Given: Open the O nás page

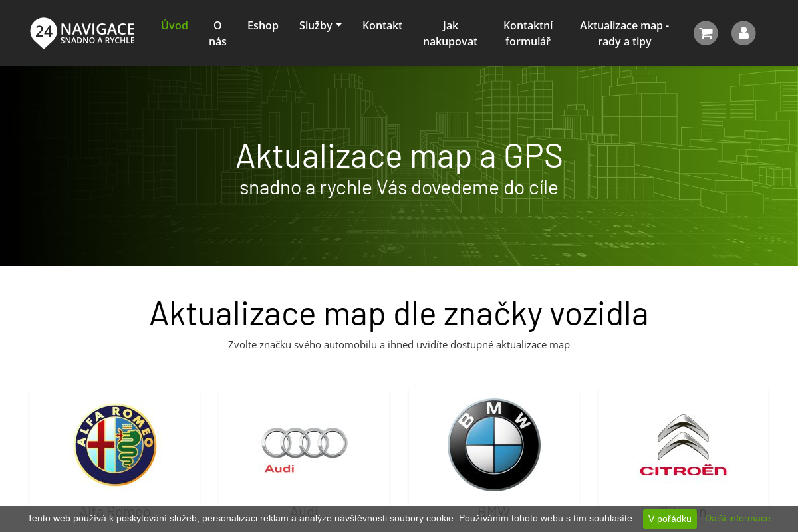Looking at the screenshot, I should 217,33.
